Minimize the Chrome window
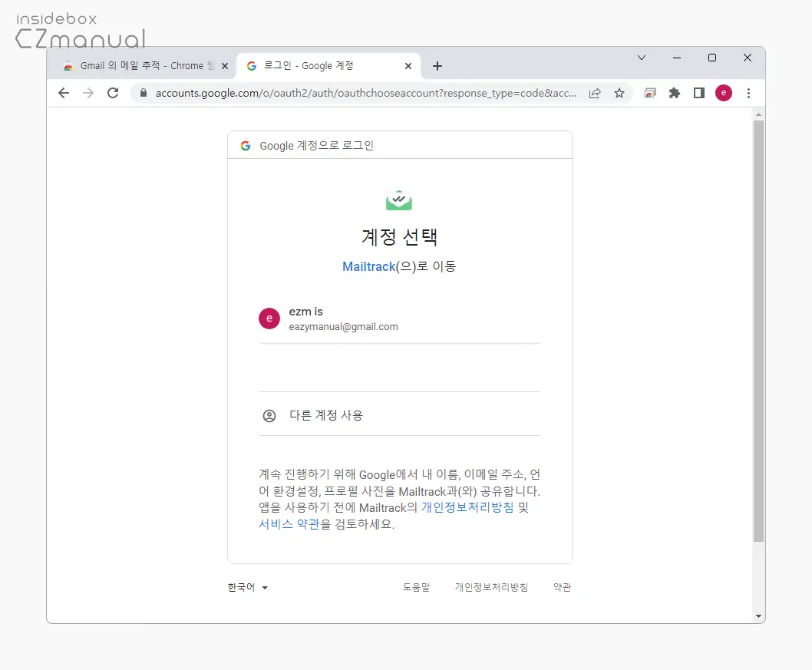Screen dimensions: 812x670 click(676, 58)
